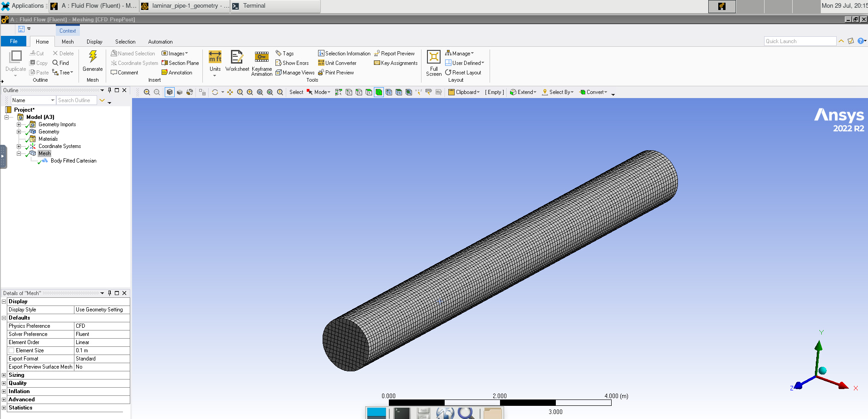Toggle wireframe display mode
The width and height of the screenshot is (868, 419).
pos(190,92)
